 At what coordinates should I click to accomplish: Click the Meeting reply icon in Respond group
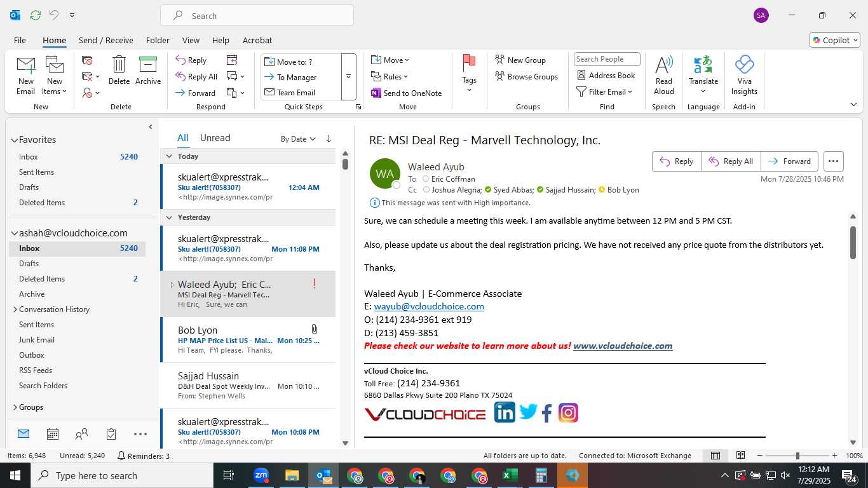tap(232, 60)
